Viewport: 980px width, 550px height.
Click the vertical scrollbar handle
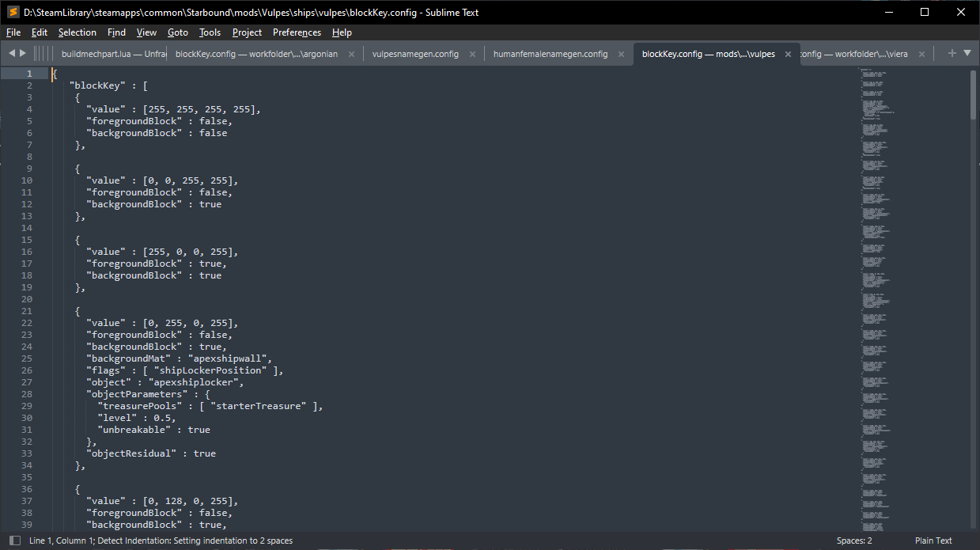click(x=973, y=93)
